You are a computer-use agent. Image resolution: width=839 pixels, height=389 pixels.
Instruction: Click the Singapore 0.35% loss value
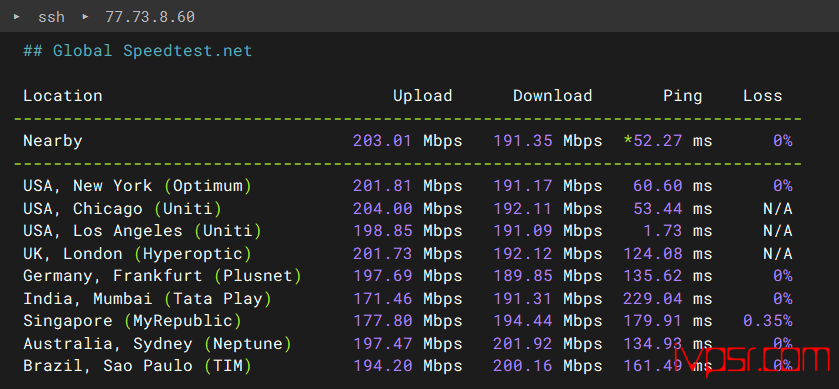click(768, 321)
